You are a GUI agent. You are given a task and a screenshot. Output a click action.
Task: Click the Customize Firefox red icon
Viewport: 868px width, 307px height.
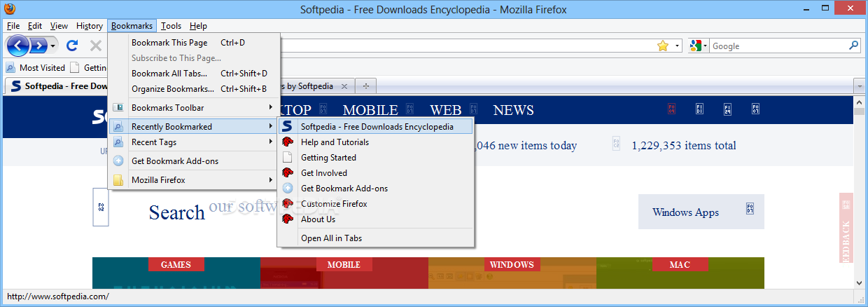287,204
